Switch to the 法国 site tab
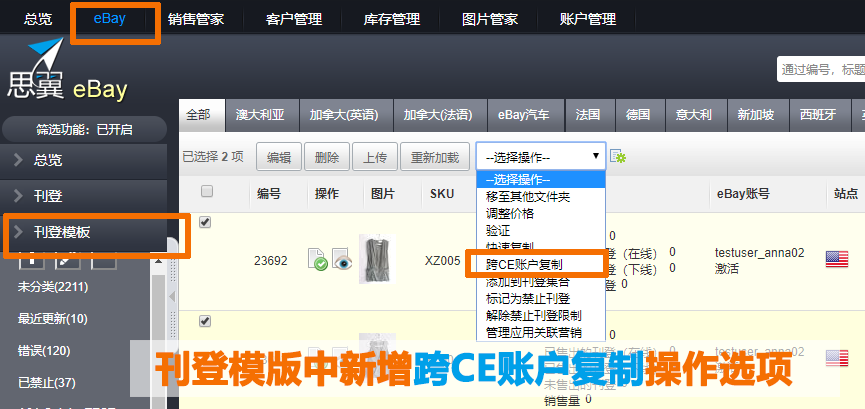Viewport: 865px width, 409px height. 590,115
